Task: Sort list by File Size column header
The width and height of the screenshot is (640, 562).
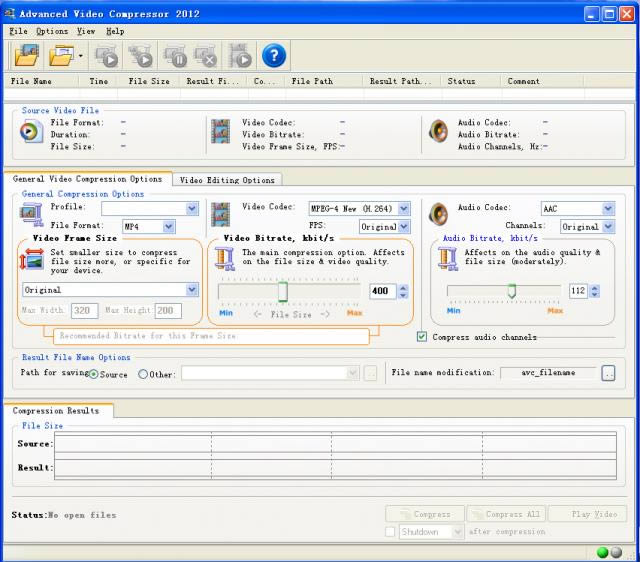Action: pos(149,81)
